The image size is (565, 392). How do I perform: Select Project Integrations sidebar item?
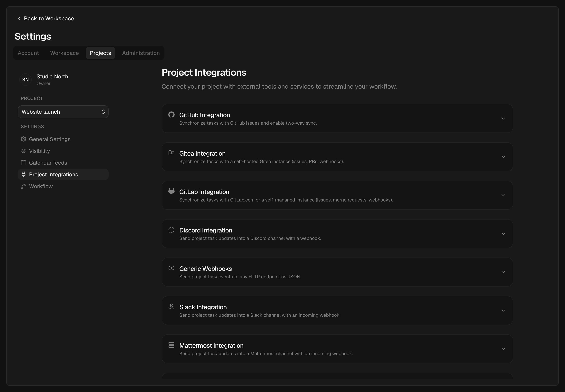(x=63, y=174)
